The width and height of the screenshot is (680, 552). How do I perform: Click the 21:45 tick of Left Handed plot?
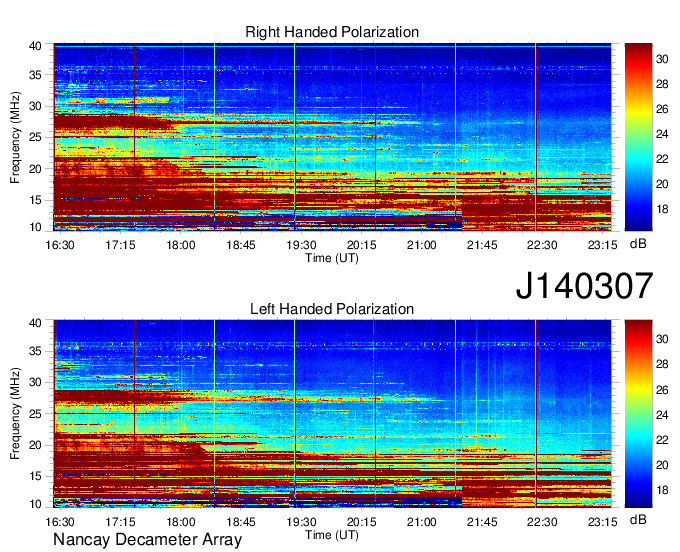coord(482,522)
